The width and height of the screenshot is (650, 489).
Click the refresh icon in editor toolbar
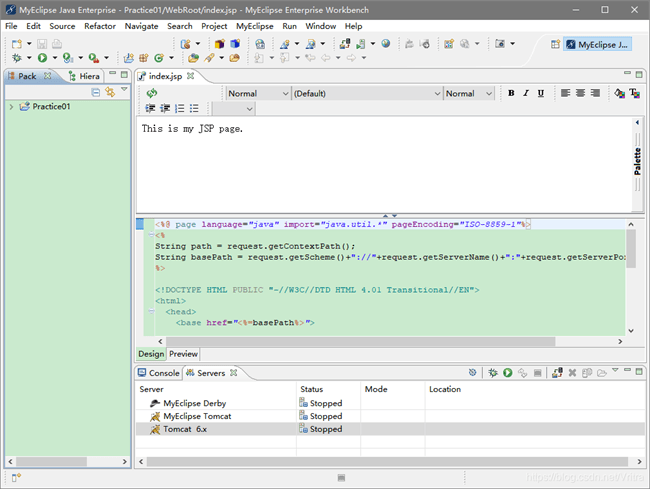point(152,93)
